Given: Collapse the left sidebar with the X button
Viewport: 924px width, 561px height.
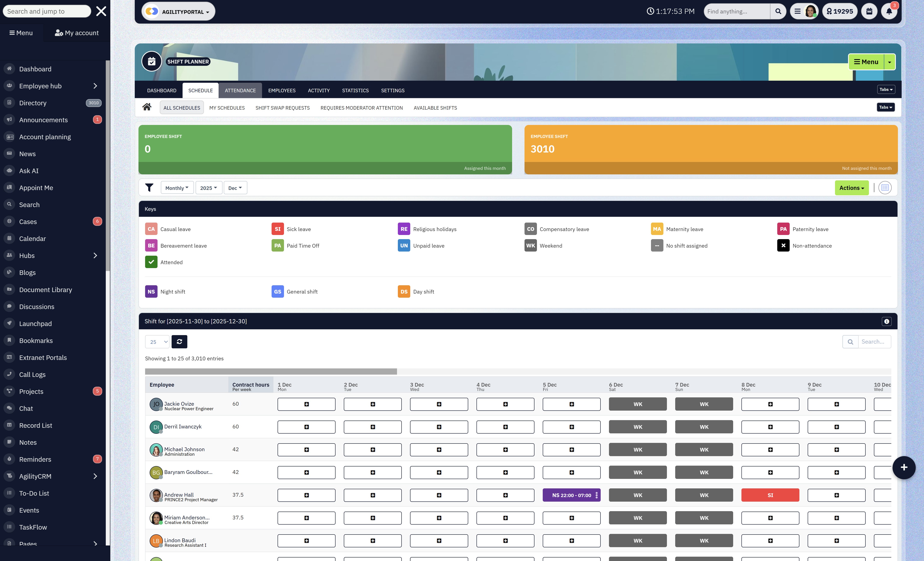Looking at the screenshot, I should click(101, 11).
